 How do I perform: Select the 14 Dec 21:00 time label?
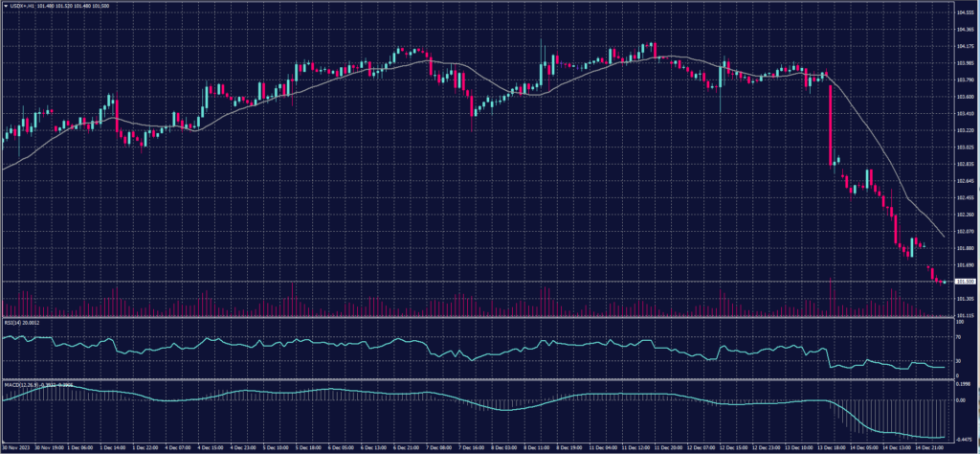(x=927, y=446)
